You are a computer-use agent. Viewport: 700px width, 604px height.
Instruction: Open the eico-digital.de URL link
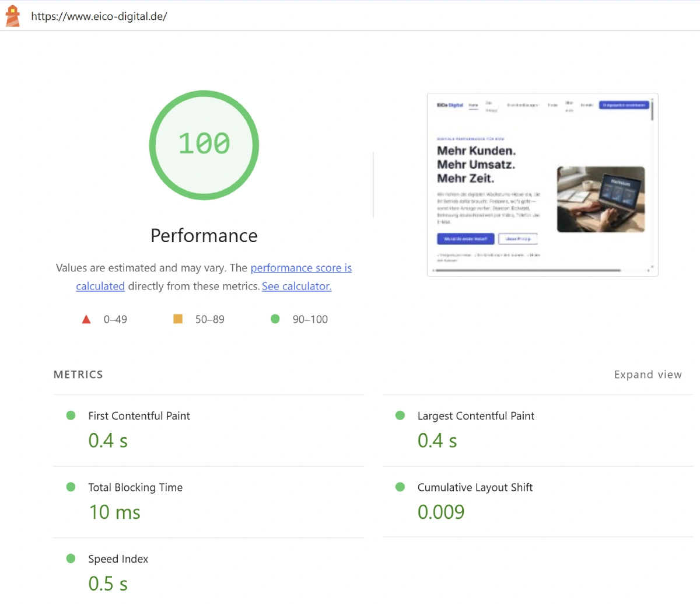99,16
